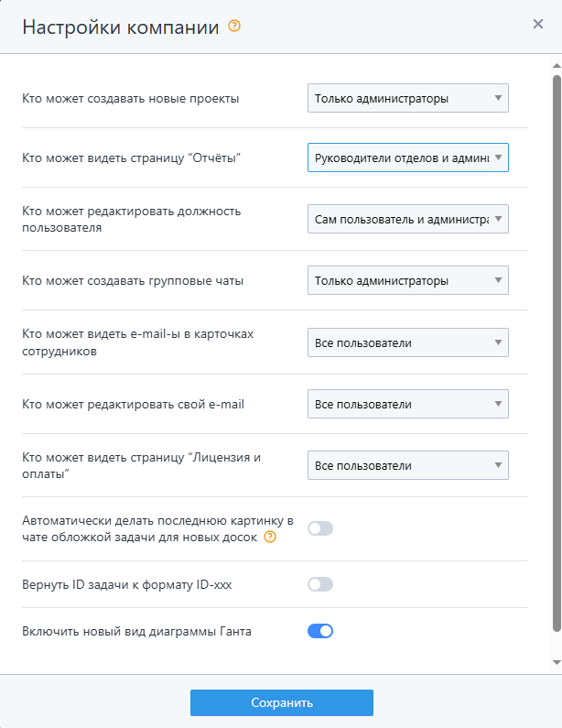
Task: Open dropdown for Лицензия и оплаты page
Action: (x=407, y=465)
